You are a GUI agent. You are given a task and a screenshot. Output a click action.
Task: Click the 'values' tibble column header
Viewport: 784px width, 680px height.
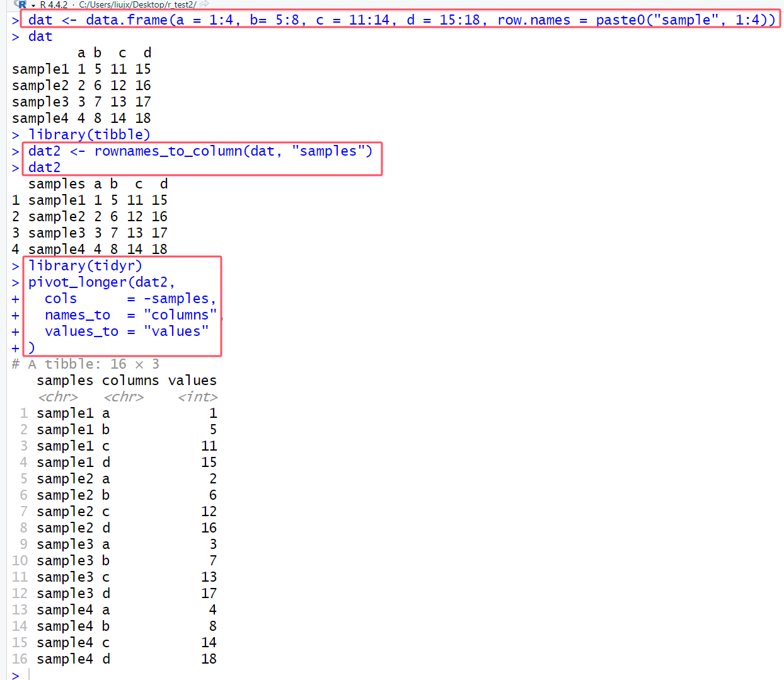click(192, 381)
